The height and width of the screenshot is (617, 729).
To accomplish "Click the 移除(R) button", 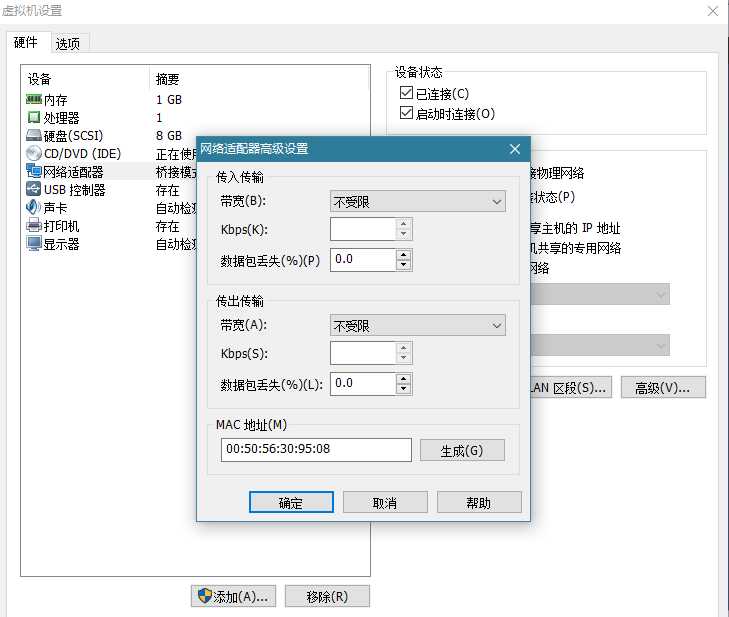I will (327, 596).
